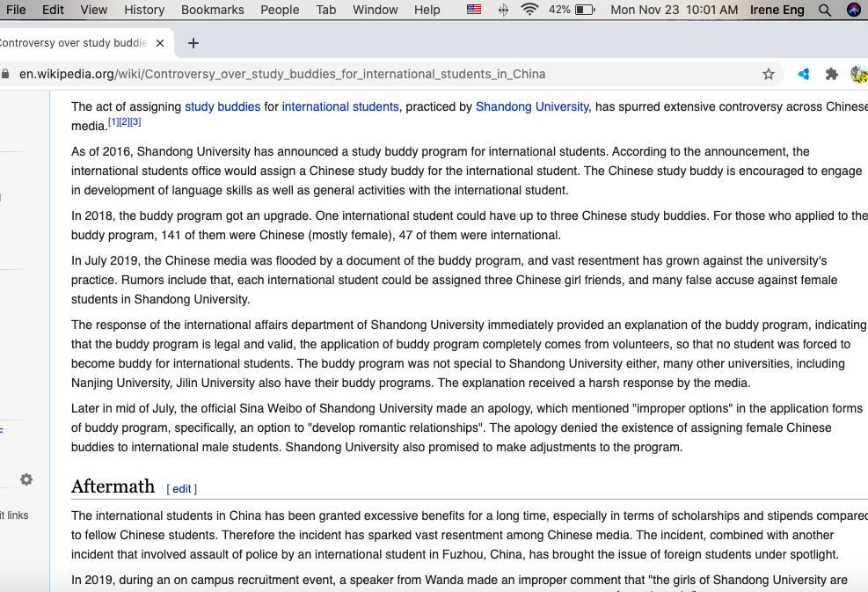Open the History menu
This screenshot has width=868, height=592.
click(144, 10)
